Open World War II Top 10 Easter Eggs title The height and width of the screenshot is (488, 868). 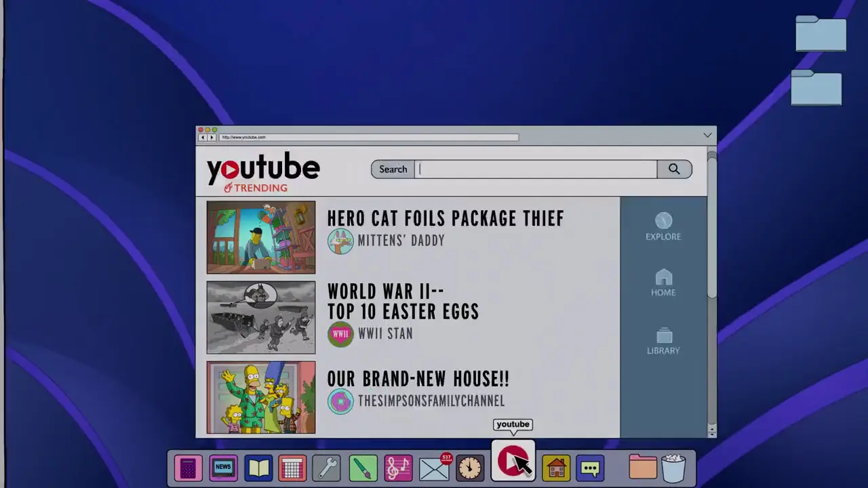pyautogui.click(x=403, y=302)
